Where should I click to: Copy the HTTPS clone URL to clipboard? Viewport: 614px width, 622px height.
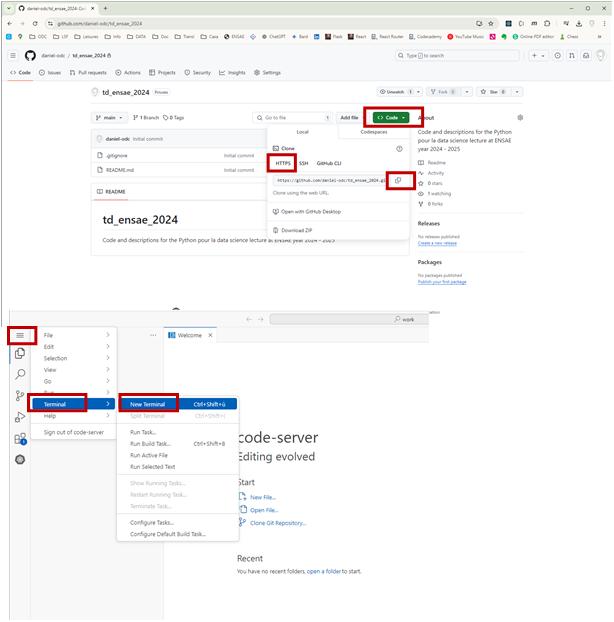pyautogui.click(x=398, y=180)
